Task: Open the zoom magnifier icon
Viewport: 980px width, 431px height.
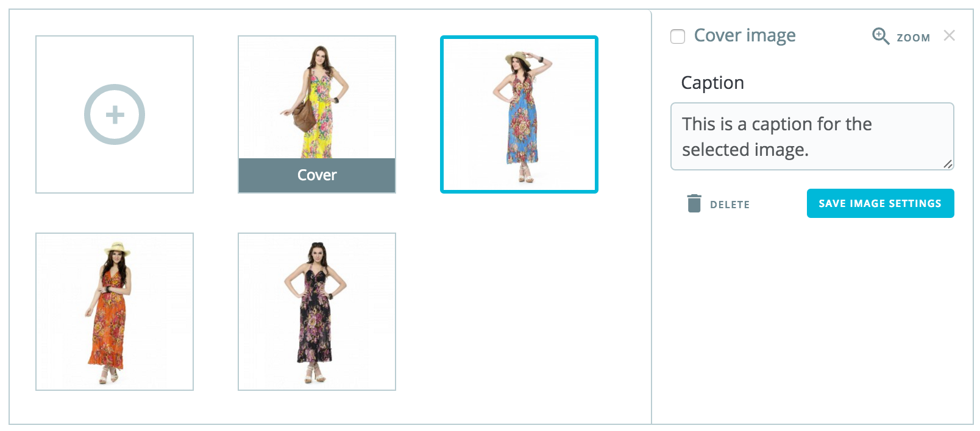Action: [x=881, y=36]
